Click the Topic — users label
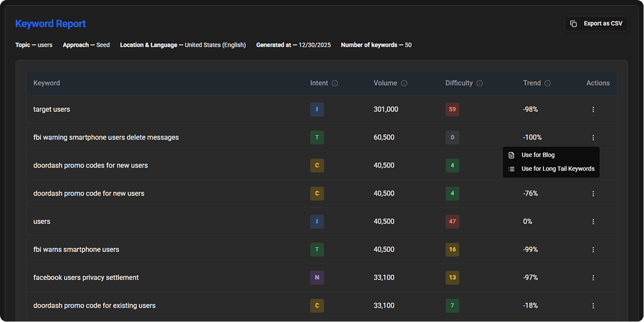Screen dimensions: 644x322 [34, 45]
